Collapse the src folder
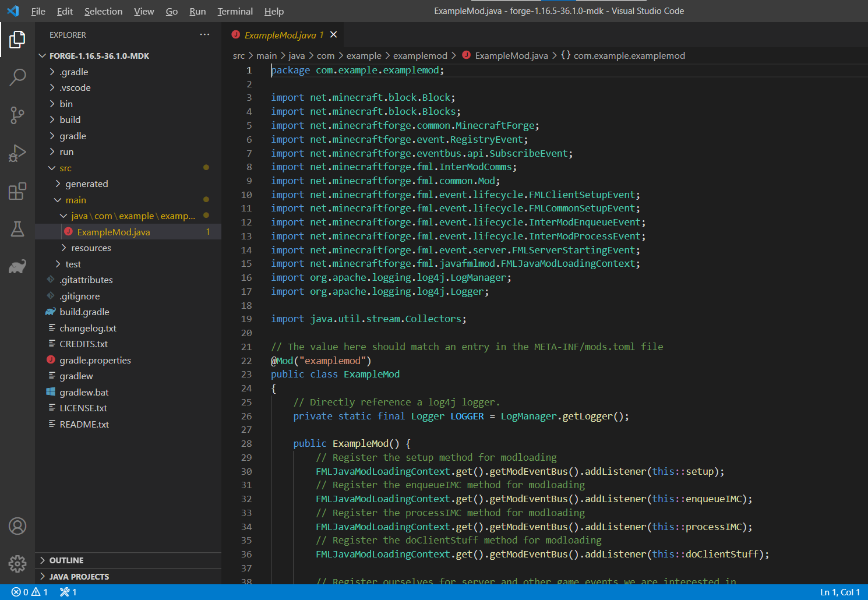This screenshot has height=600, width=868. pyautogui.click(x=65, y=168)
